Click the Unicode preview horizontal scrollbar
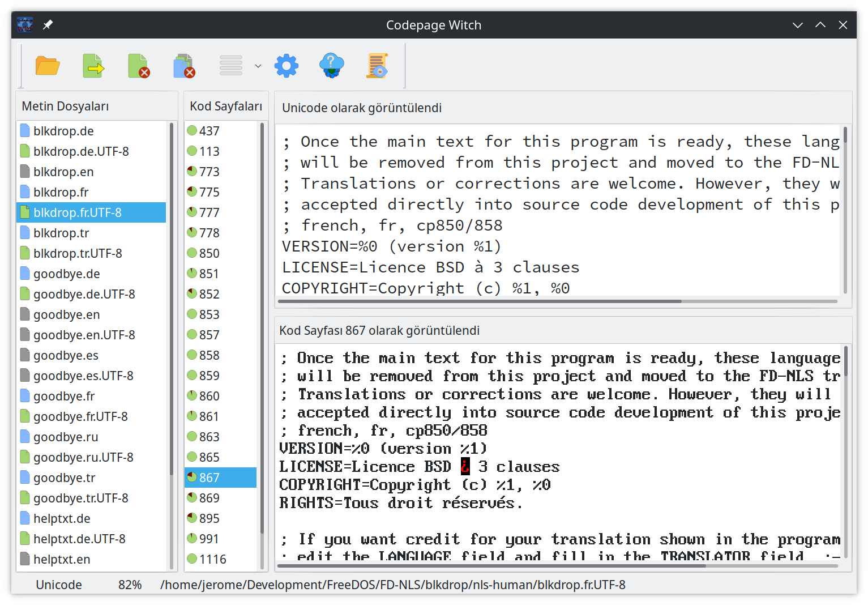868x605 pixels. [481, 301]
